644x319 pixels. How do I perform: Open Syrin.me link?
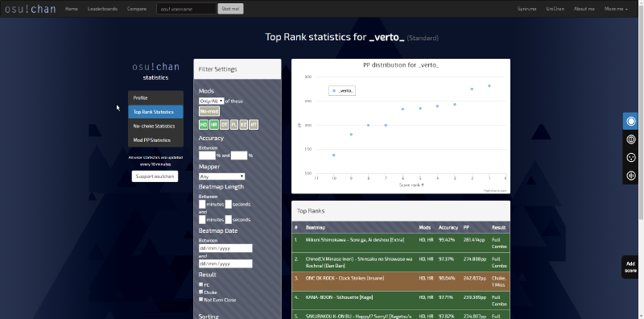[x=527, y=9]
